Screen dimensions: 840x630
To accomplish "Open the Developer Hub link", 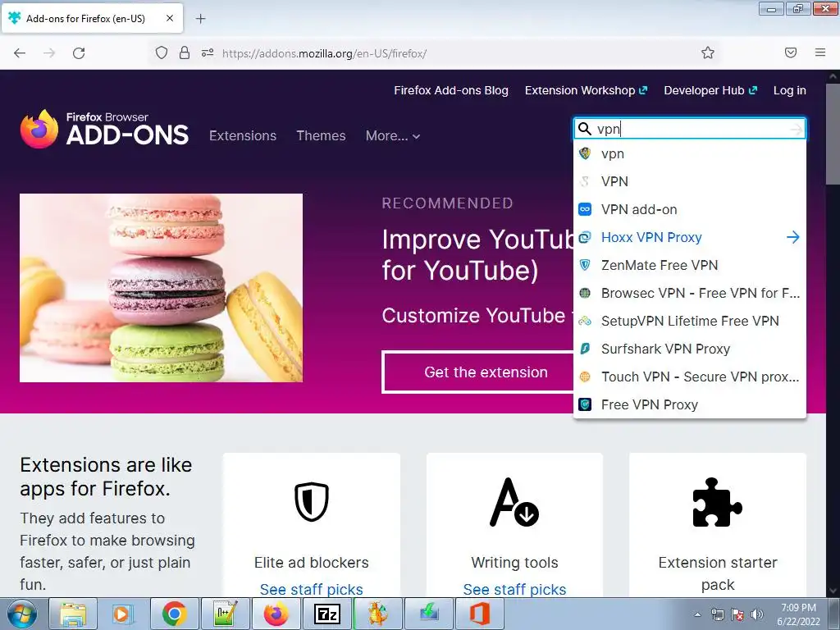I will 710,90.
